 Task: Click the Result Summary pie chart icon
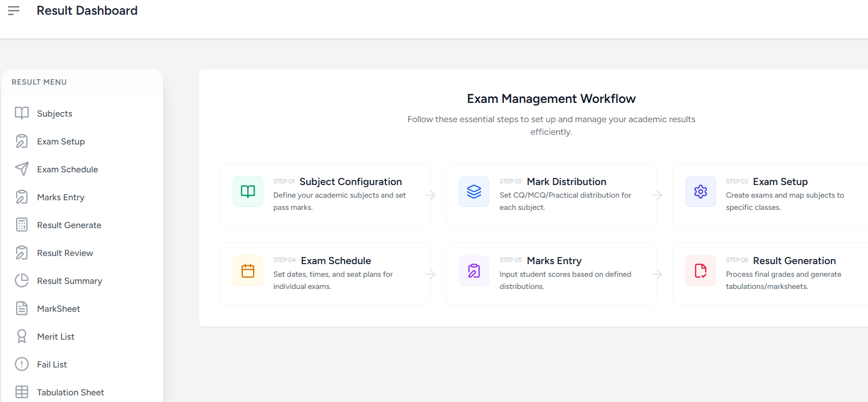tap(22, 280)
